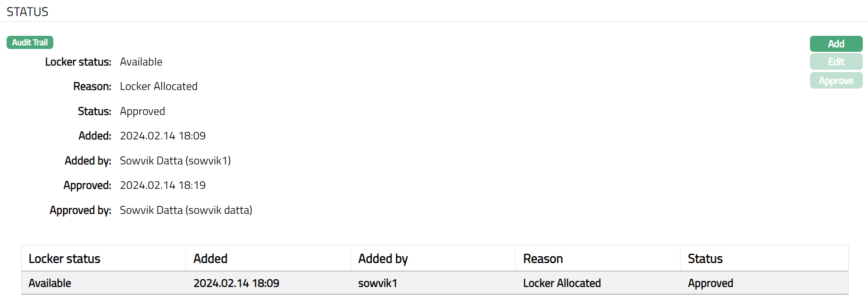Click the Status column header in table

(705, 259)
